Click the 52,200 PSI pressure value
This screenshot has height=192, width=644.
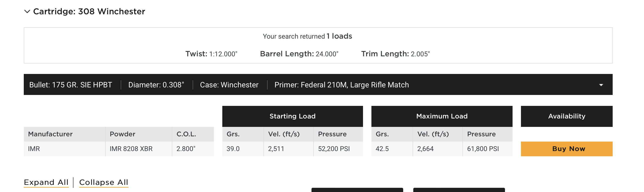tap(334, 149)
